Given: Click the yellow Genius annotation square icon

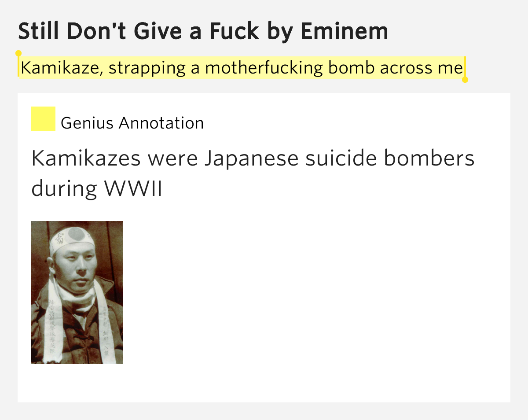Looking at the screenshot, I should point(43,119).
